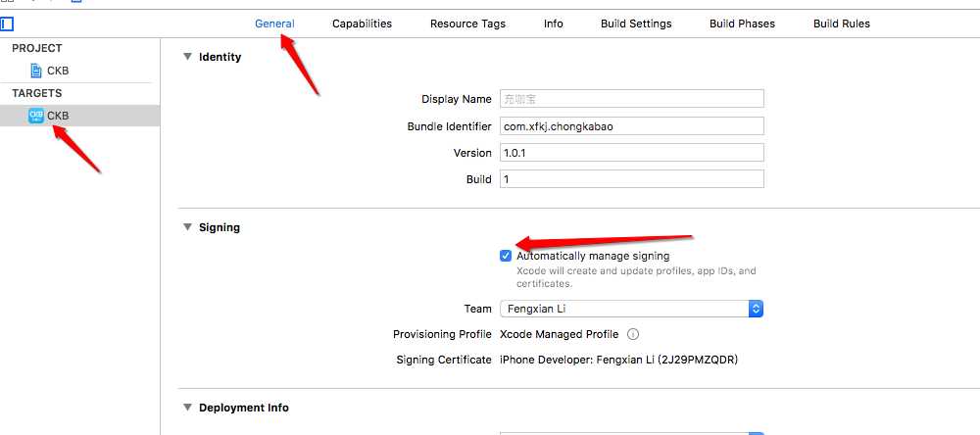This screenshot has height=435, width=980.
Task: Toggle the project navigator sidebar icon
Action: point(7,24)
